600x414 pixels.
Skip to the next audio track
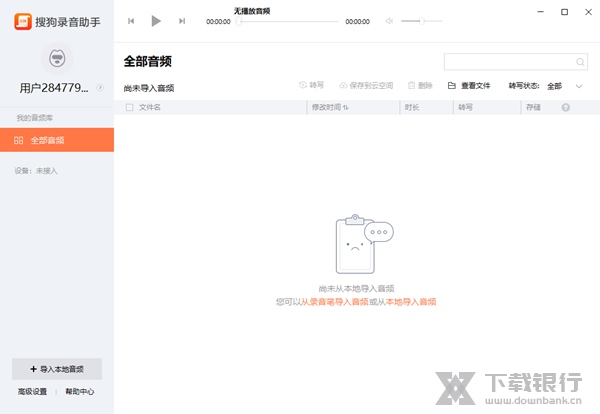[x=181, y=20]
